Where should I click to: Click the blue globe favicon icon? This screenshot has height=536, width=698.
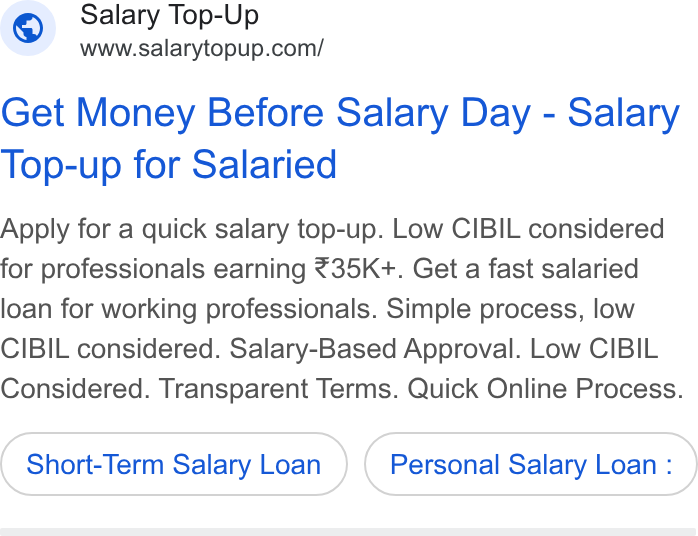click(x=28, y=28)
